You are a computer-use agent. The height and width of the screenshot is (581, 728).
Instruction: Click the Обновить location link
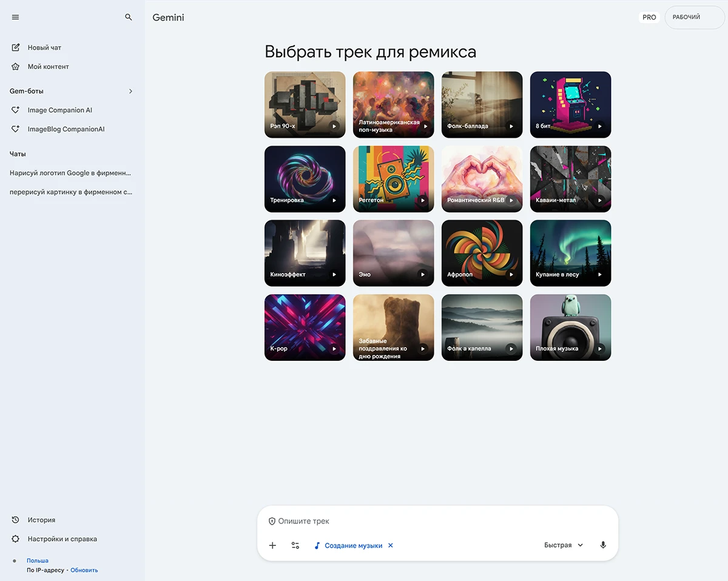(x=84, y=569)
